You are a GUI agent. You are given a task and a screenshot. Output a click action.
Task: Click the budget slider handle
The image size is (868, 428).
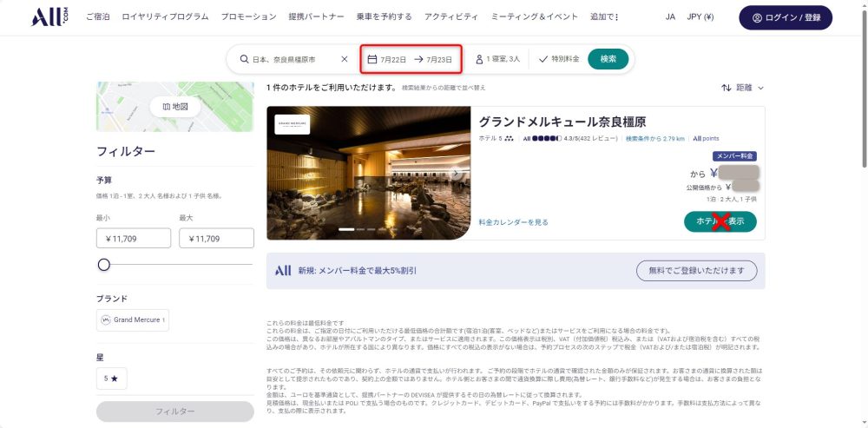coord(103,265)
